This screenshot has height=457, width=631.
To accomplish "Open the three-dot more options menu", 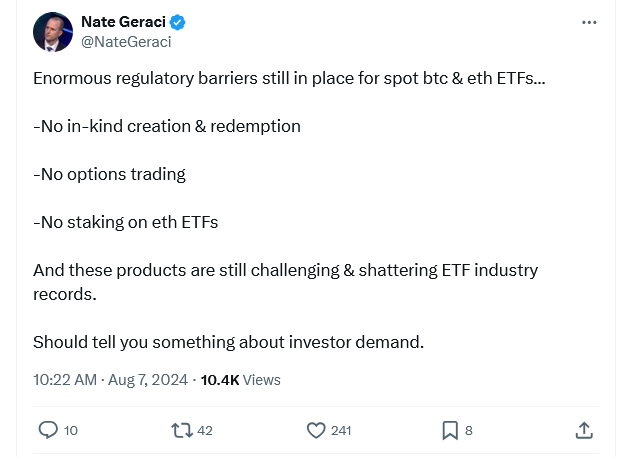I will (x=589, y=23).
